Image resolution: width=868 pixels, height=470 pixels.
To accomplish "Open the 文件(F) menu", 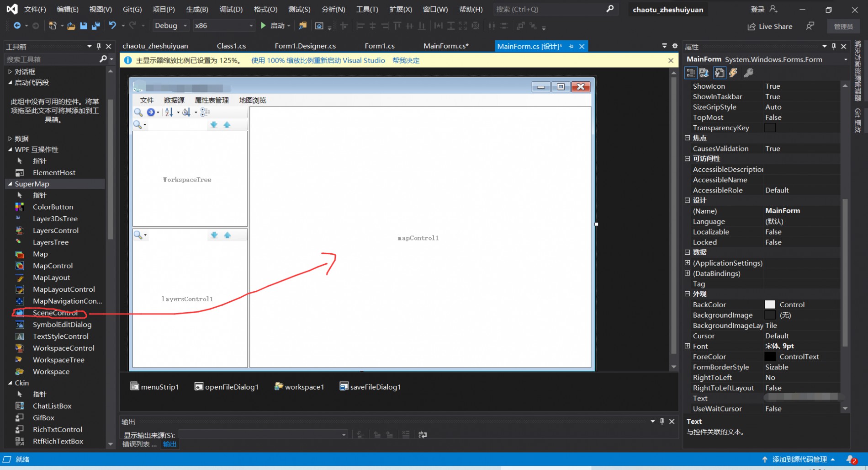I will pyautogui.click(x=35, y=9).
